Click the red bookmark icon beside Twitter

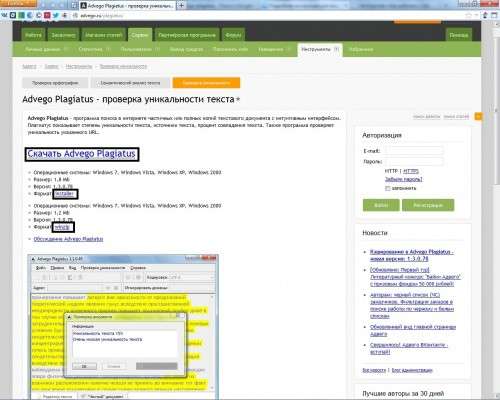(47, 15)
